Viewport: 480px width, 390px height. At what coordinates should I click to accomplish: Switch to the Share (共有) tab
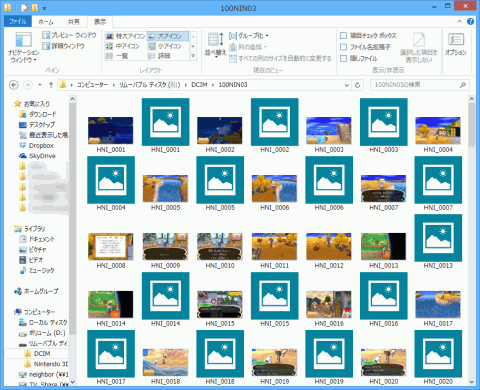coord(74,22)
